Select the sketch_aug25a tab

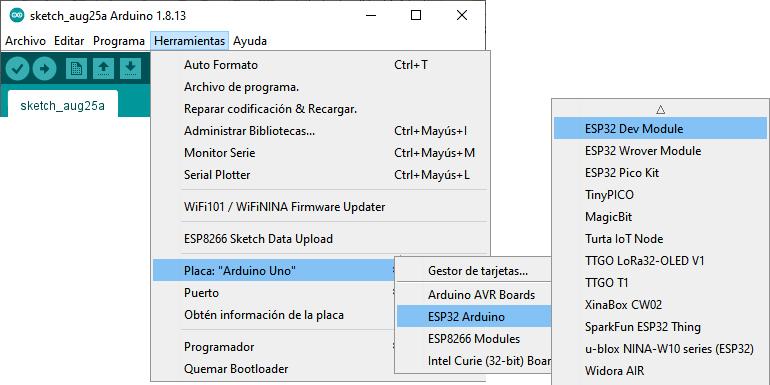pyautogui.click(x=62, y=105)
